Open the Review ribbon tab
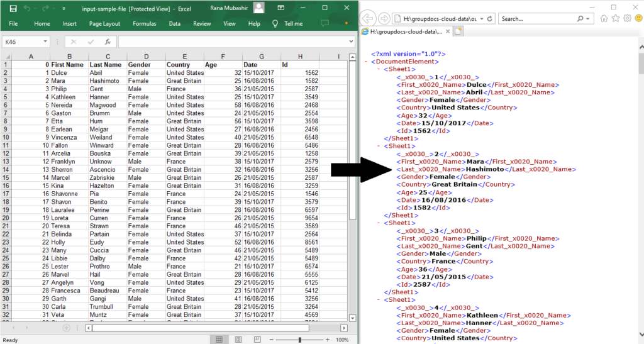 [x=202, y=24]
